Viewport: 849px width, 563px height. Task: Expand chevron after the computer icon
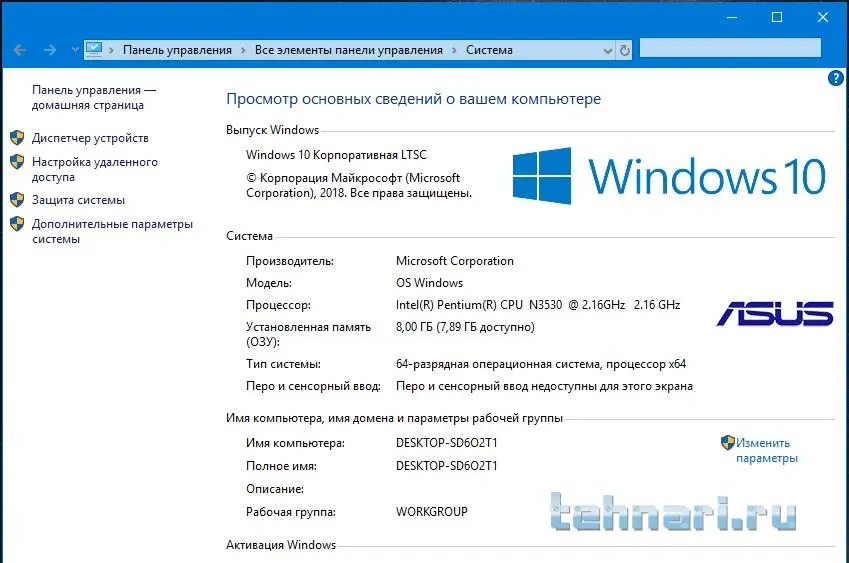pos(112,50)
